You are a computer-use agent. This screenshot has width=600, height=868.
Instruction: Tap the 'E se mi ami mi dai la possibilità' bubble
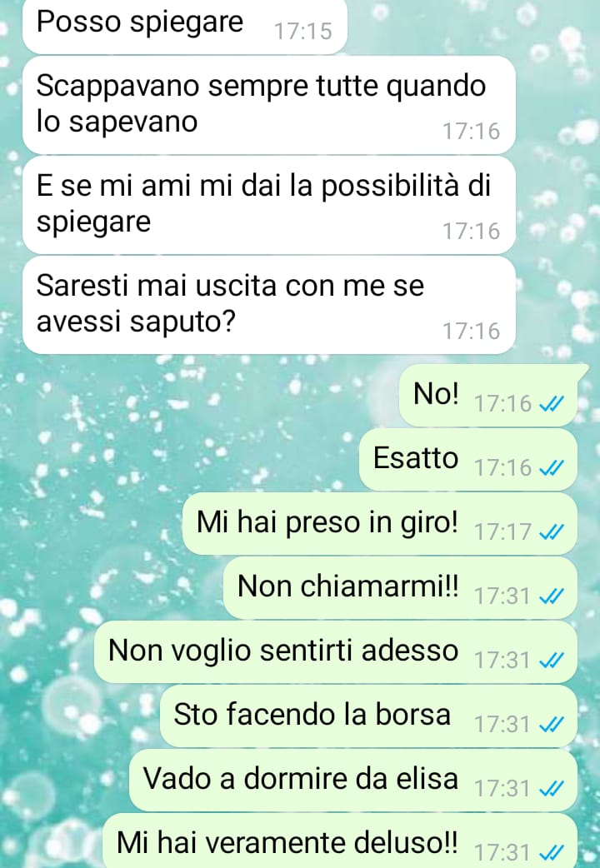point(268,205)
